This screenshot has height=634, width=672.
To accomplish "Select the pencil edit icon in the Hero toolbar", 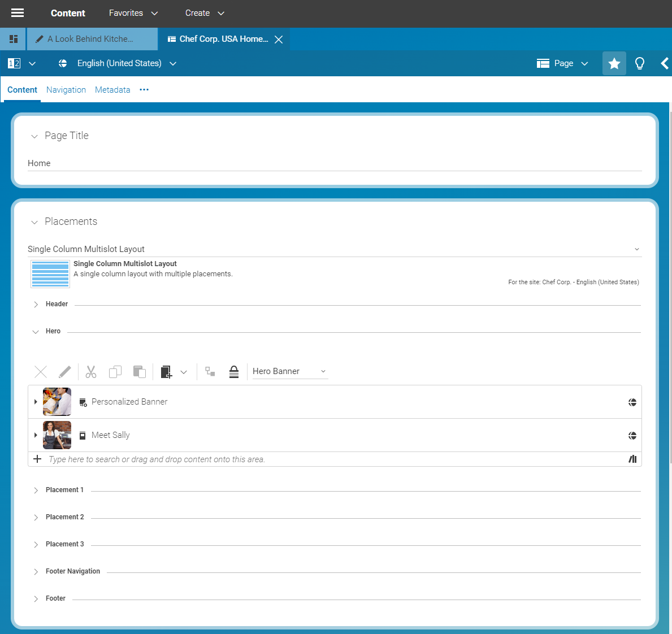I will 64,371.
